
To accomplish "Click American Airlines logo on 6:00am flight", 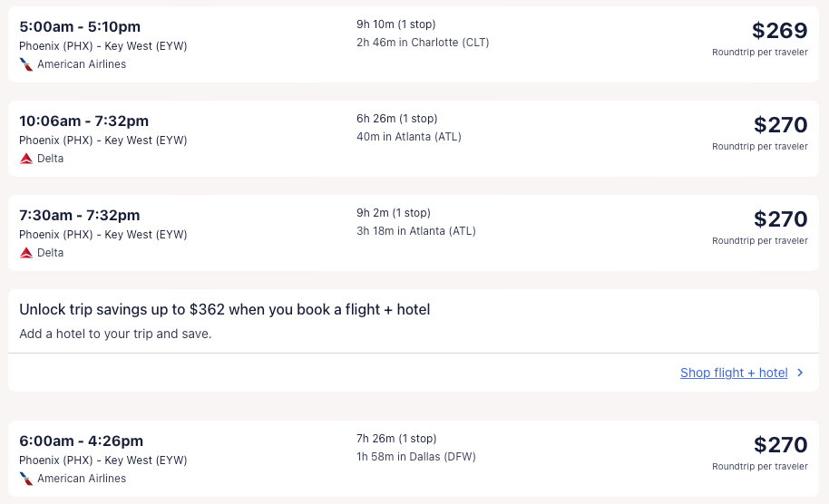I will click(x=26, y=479).
